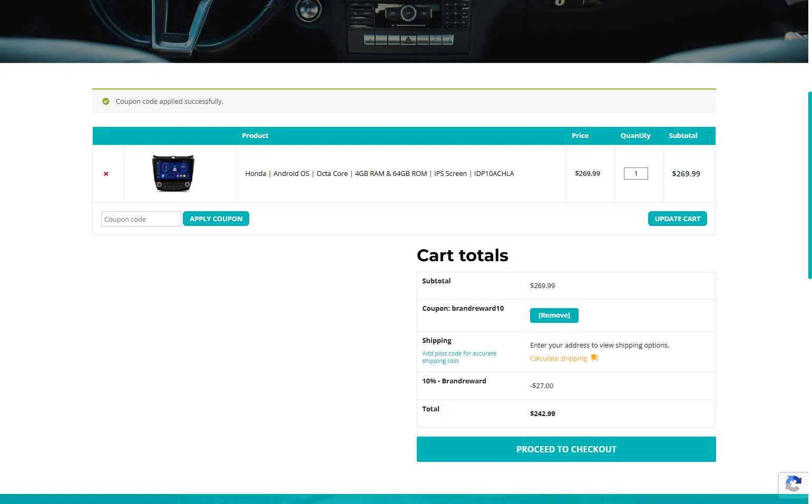Click the 'Cart totals' heading
Image resolution: width=812 pixels, height=504 pixels.
click(463, 255)
